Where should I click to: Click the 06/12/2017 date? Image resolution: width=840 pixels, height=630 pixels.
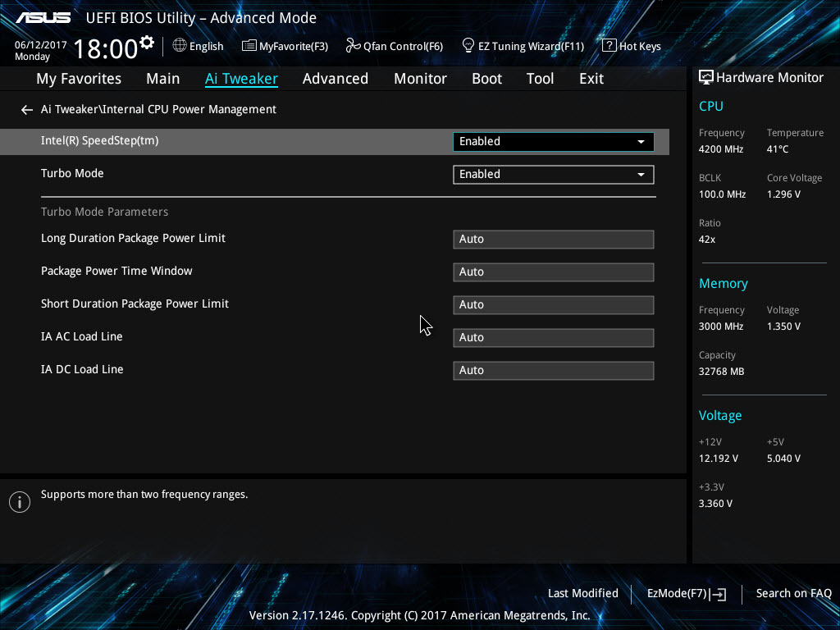[x=41, y=45]
